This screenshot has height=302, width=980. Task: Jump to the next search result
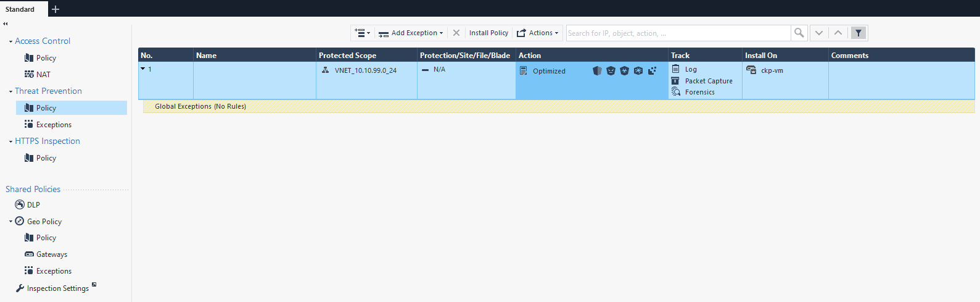(818, 33)
